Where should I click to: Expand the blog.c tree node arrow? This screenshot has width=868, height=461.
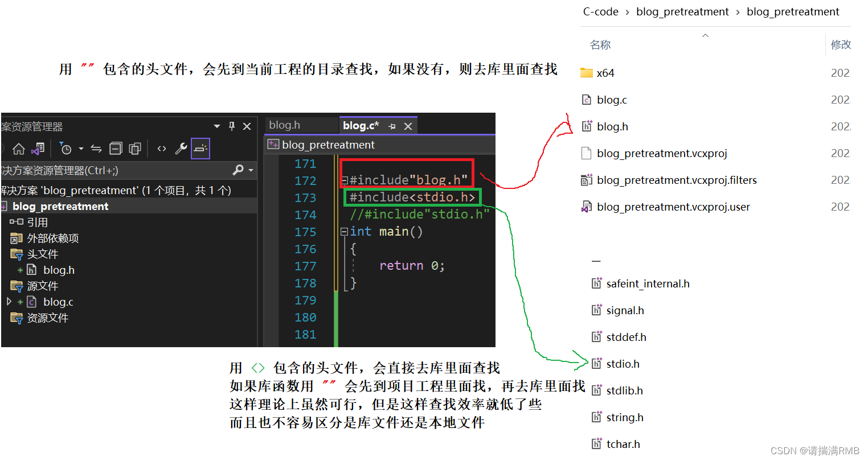(x=9, y=302)
